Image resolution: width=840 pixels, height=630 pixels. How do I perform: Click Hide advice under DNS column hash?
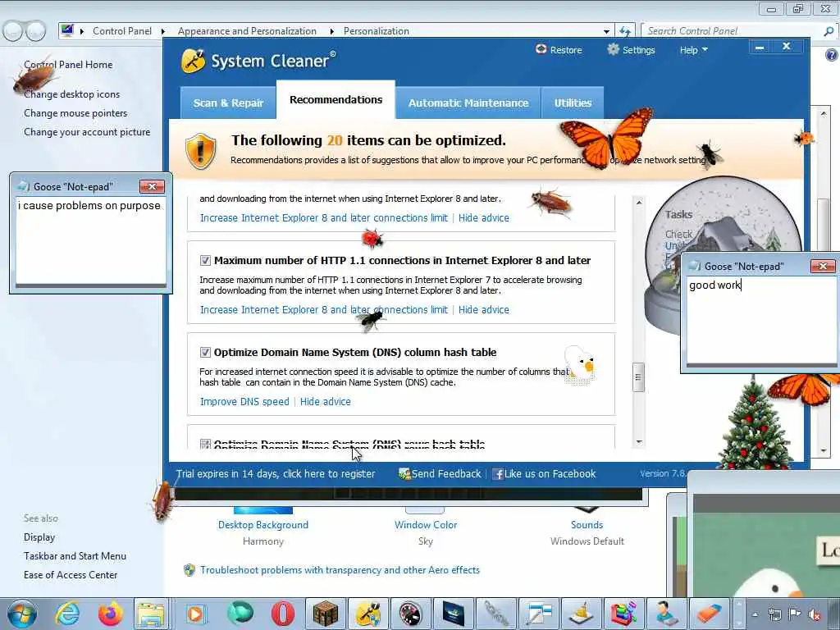click(x=325, y=402)
